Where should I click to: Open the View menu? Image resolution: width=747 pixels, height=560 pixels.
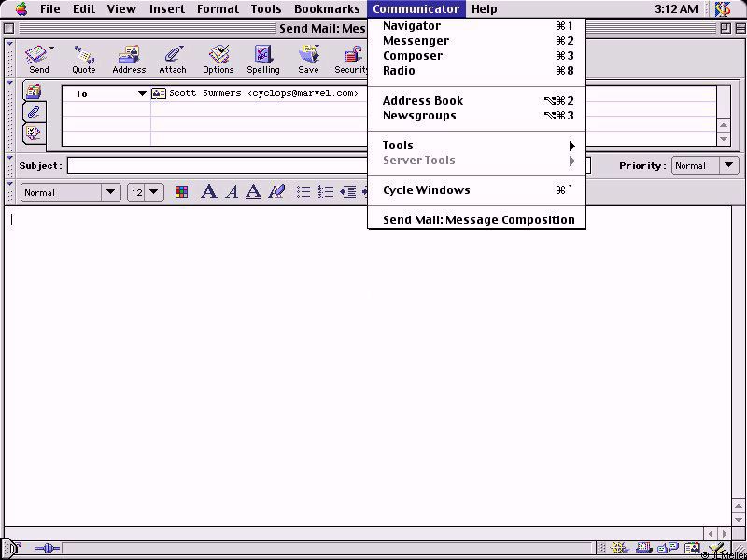(121, 8)
